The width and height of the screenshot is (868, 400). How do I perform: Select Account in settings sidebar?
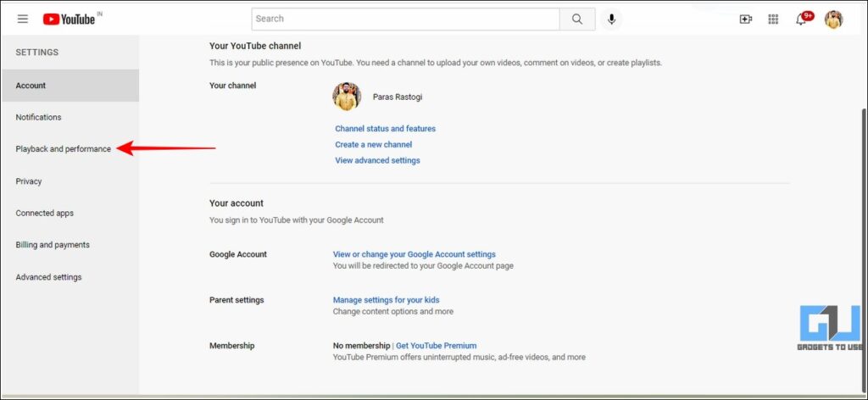[70, 86]
